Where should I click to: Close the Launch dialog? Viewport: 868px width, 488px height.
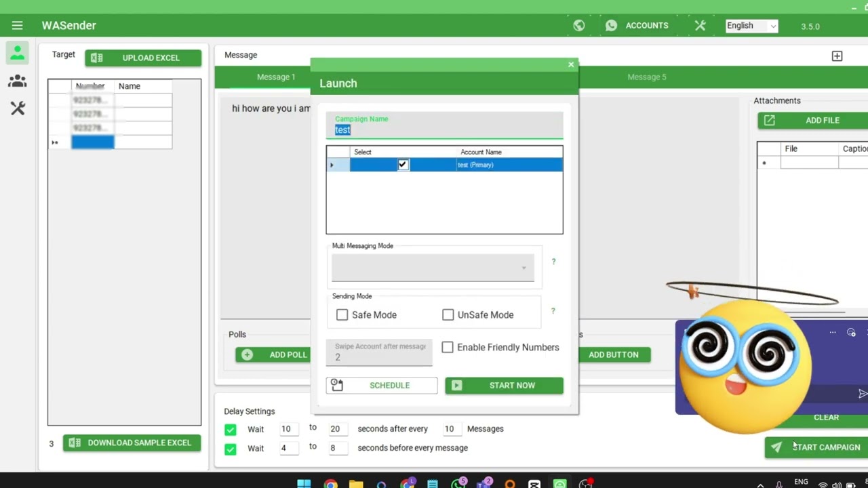click(571, 65)
